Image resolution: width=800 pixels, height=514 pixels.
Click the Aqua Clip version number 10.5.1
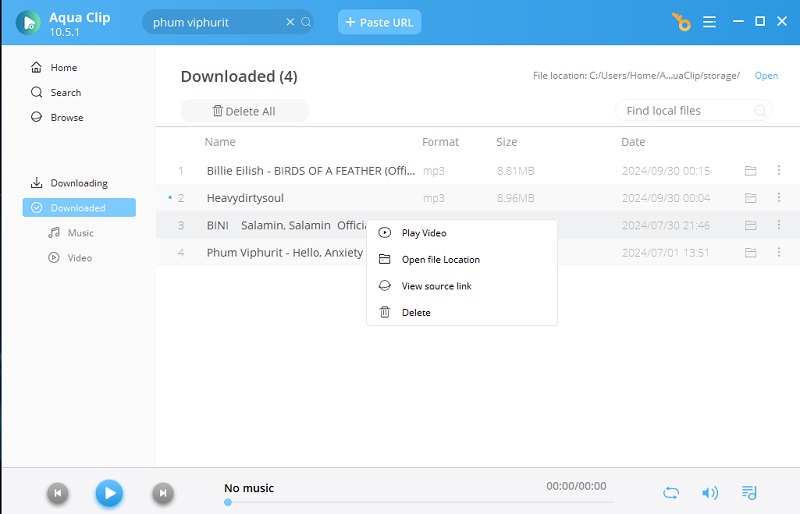click(x=64, y=32)
